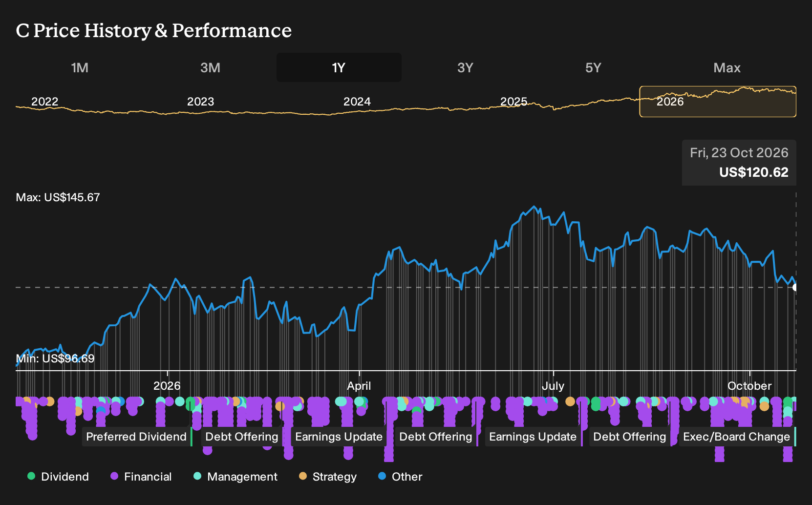Click the Fri, 23 Oct 2026 date text
The image size is (812, 505).
click(739, 153)
